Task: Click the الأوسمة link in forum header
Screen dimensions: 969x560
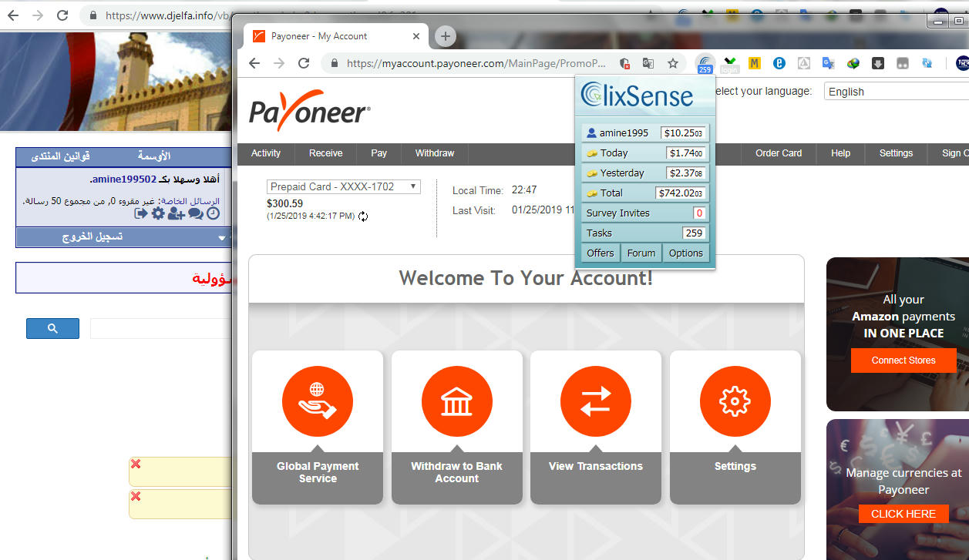Action: pos(154,156)
